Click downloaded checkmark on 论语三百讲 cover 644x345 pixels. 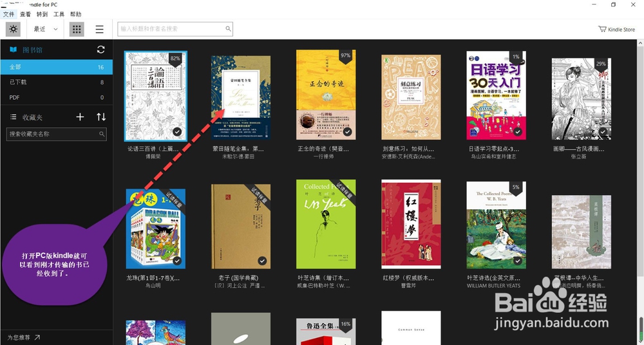(177, 132)
